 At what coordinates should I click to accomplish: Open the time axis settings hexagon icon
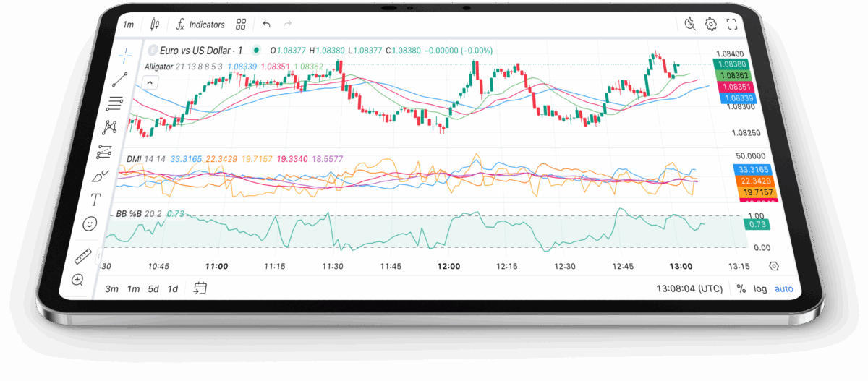(x=774, y=266)
